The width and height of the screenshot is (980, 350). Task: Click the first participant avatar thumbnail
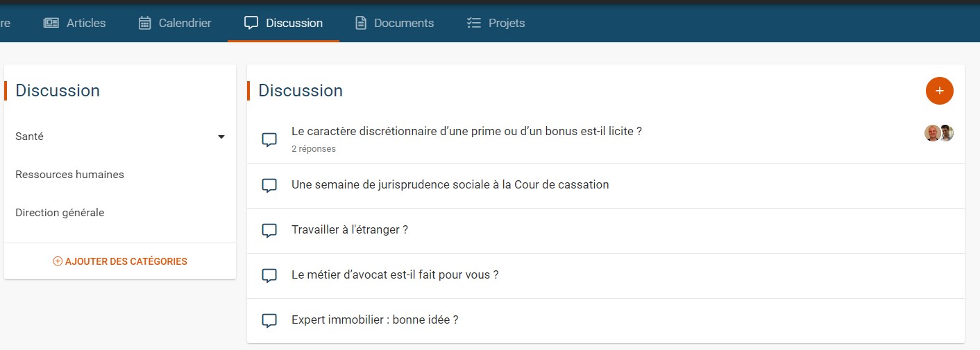[932, 133]
